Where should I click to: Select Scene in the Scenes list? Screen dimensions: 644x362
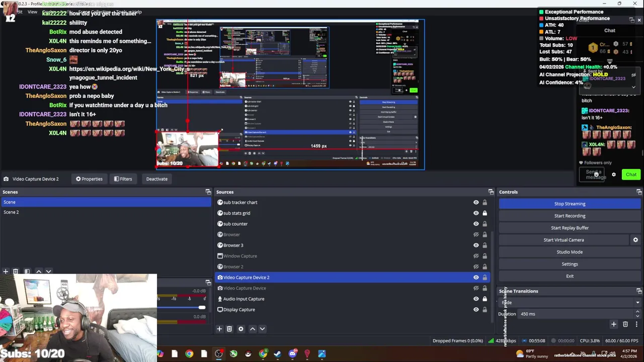click(106, 202)
